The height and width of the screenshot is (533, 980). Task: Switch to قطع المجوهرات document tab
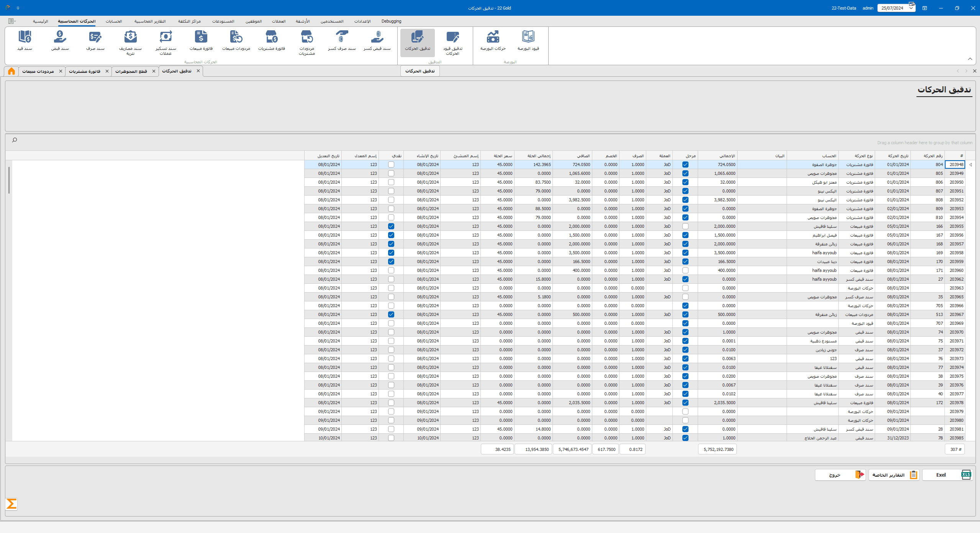pos(131,71)
